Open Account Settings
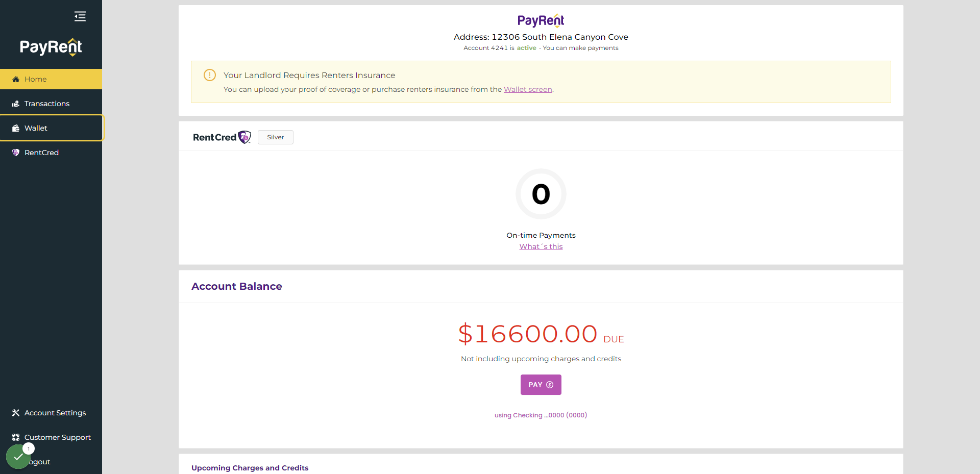 click(x=51, y=413)
